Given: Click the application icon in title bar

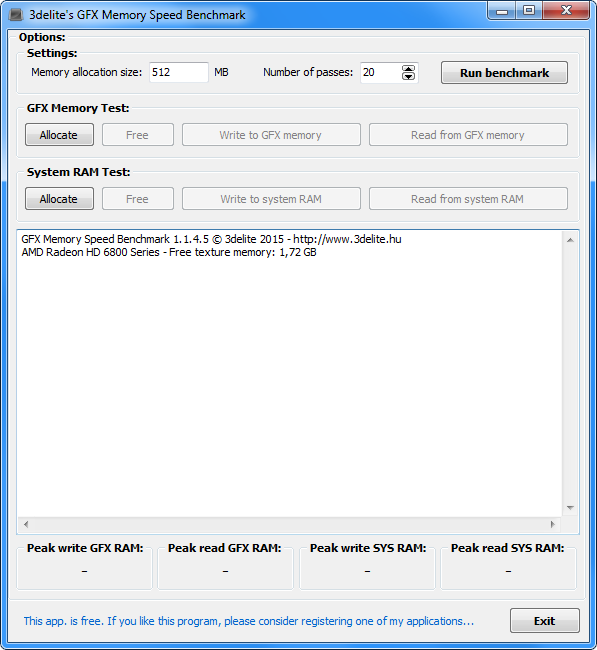Looking at the screenshot, I should 15,15.
